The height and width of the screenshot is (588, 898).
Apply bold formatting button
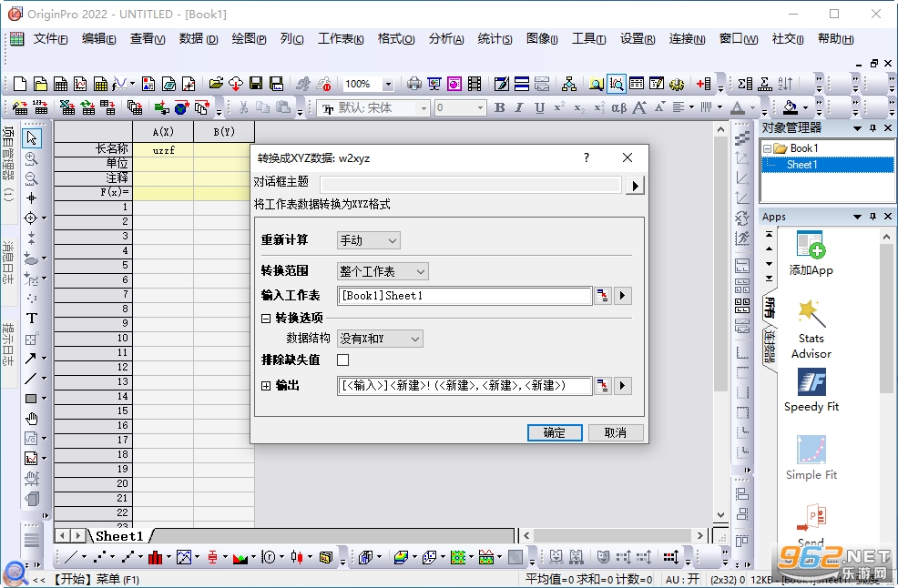pos(499,107)
